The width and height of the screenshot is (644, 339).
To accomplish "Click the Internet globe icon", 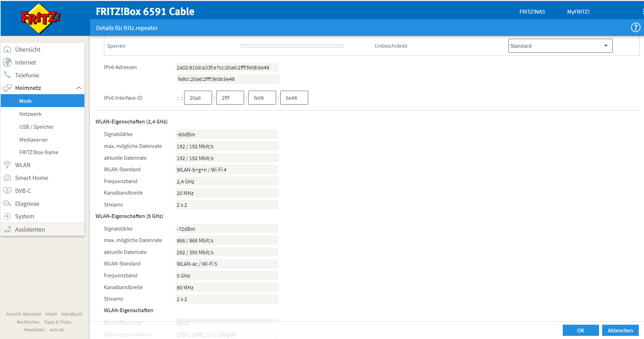I will point(7,62).
